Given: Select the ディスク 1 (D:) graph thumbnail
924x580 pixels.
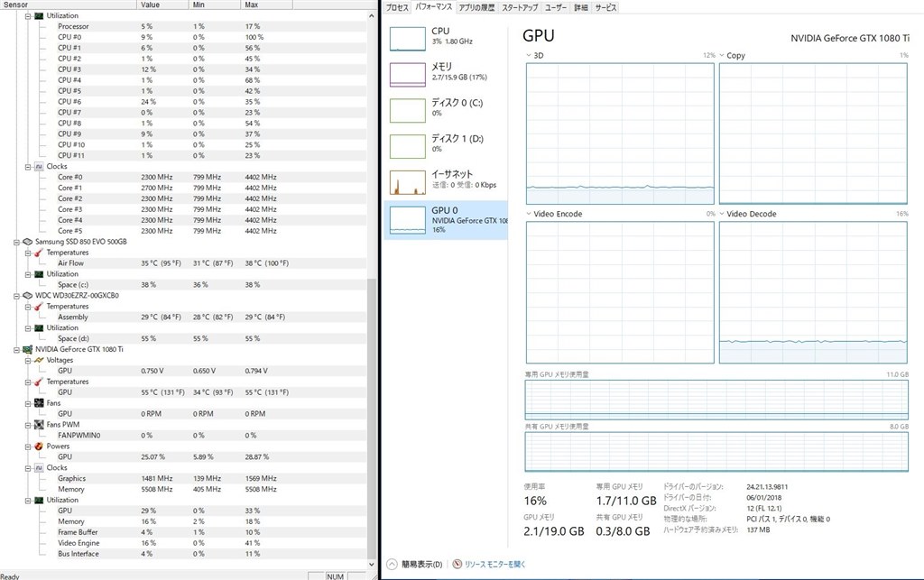Looking at the screenshot, I should pyautogui.click(x=407, y=146).
